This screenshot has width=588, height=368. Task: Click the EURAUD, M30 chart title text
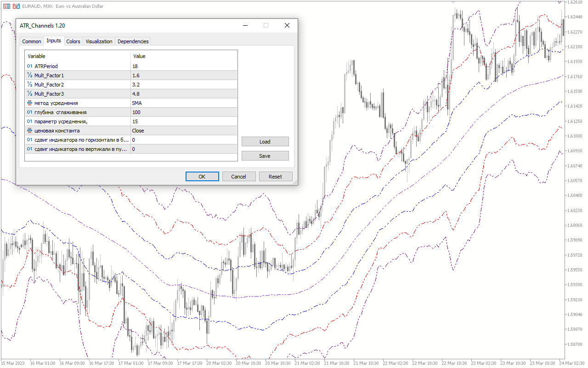pos(63,6)
